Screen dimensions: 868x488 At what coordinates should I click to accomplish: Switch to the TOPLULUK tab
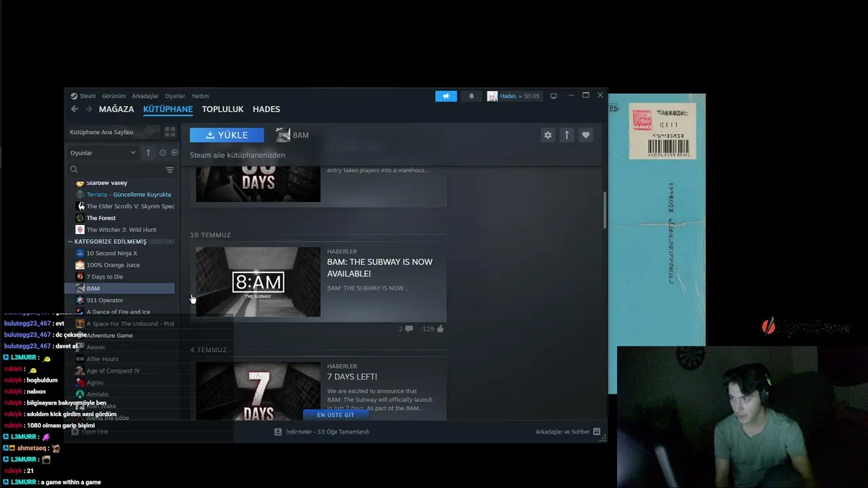pyautogui.click(x=222, y=109)
